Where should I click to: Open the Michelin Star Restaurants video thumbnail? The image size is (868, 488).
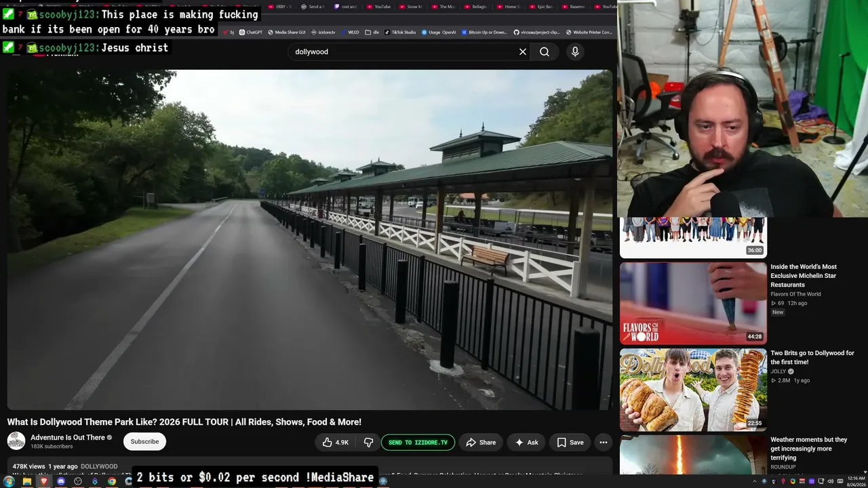pyautogui.click(x=693, y=304)
